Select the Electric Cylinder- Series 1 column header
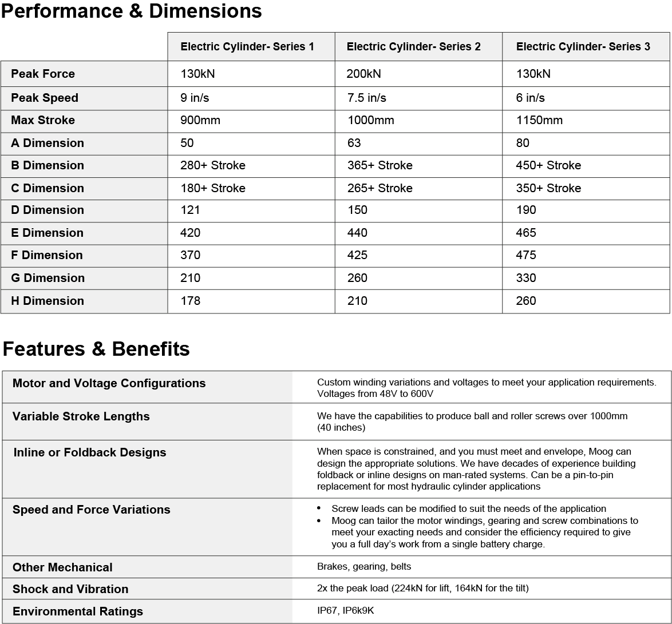Viewport: 672px width, 624px height. pos(247,47)
